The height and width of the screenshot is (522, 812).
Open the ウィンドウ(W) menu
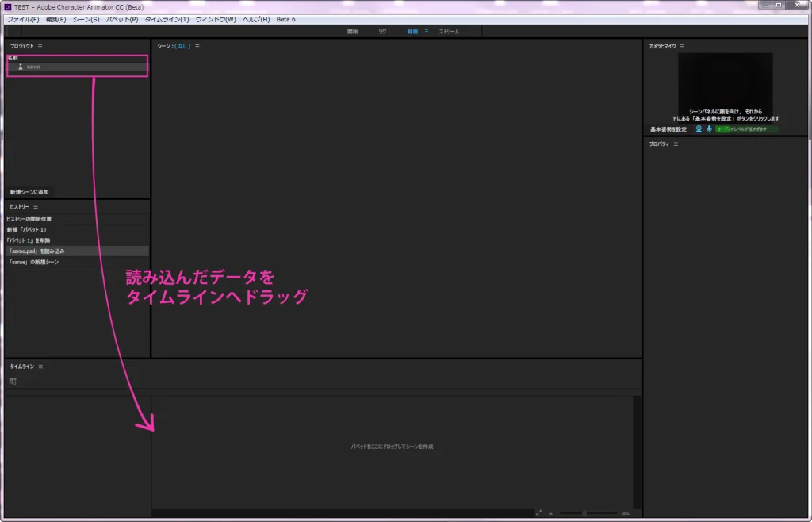coord(216,19)
